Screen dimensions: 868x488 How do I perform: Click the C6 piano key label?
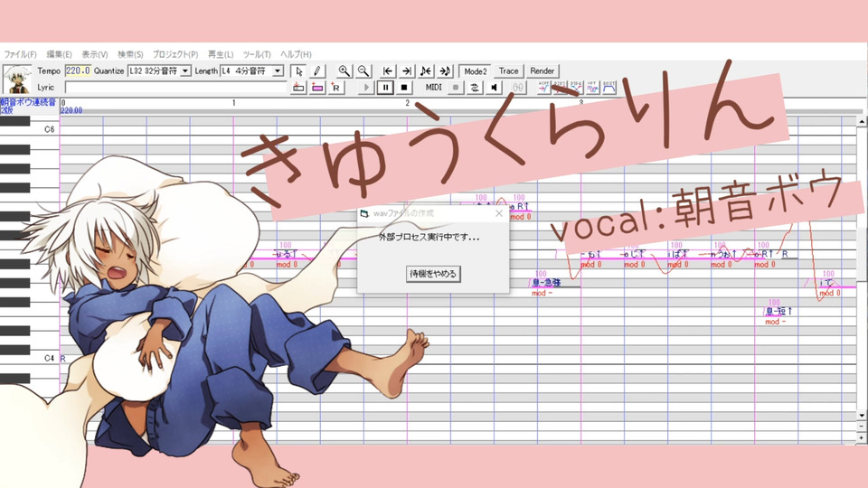click(49, 129)
